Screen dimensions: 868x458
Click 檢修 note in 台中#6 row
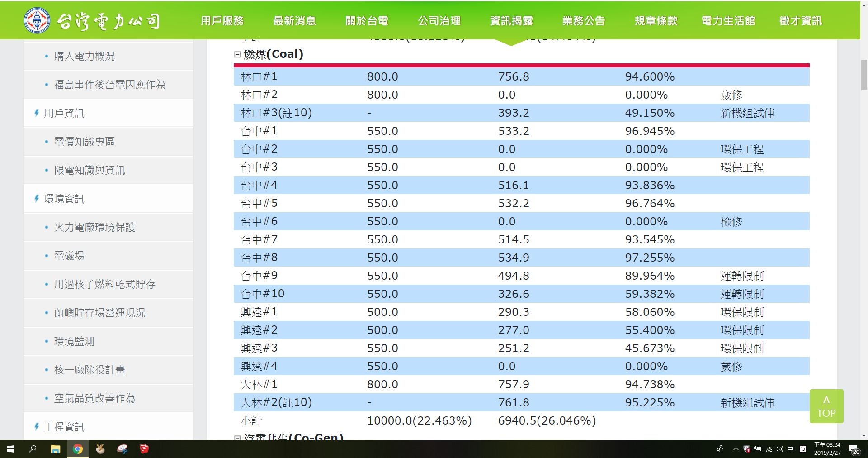pos(731,222)
